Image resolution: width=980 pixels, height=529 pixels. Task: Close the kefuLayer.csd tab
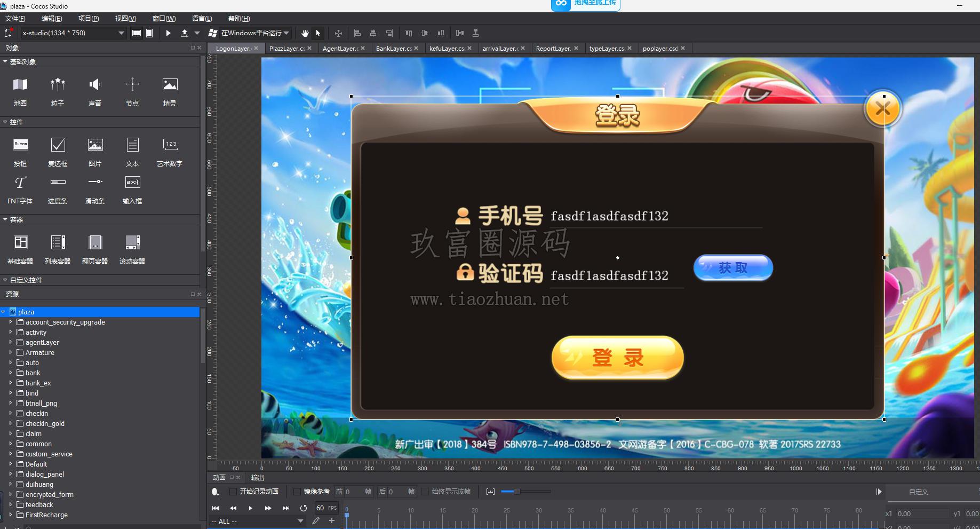pyautogui.click(x=469, y=48)
